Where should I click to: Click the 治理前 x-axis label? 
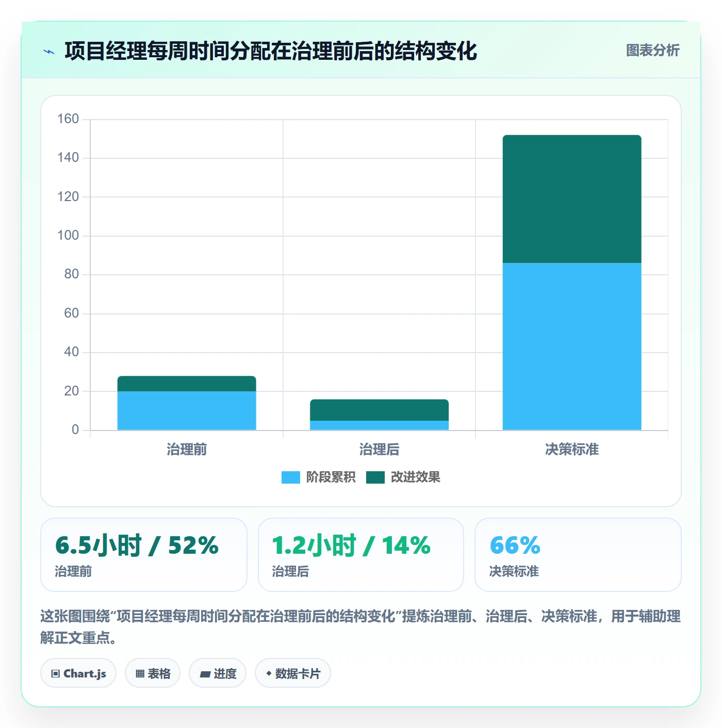(x=187, y=450)
